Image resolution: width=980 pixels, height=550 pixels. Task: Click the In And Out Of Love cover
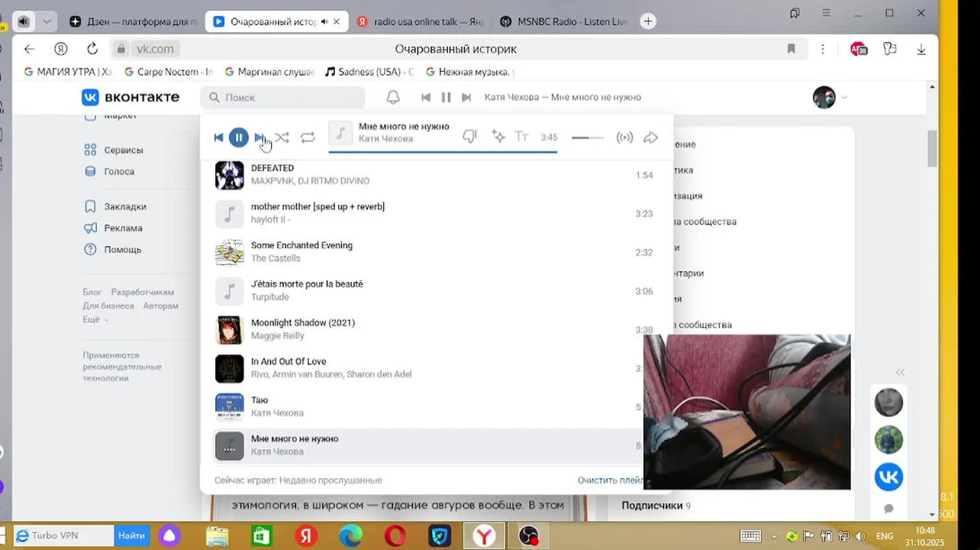(229, 368)
